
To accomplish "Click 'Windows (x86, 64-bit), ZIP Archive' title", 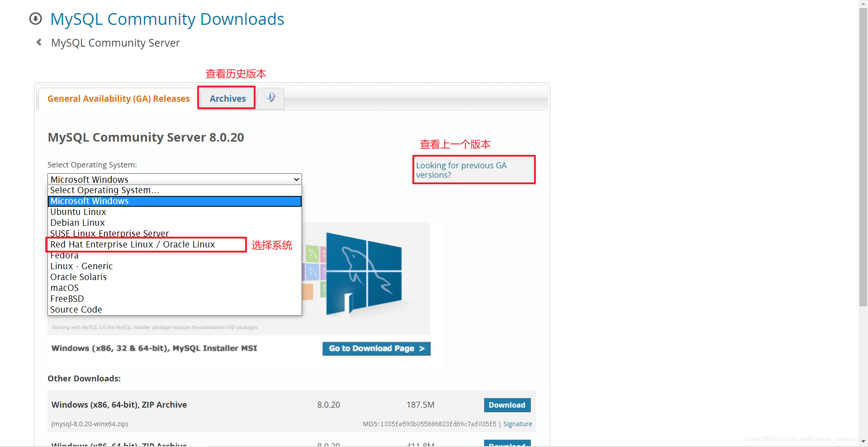I will pos(119,404).
